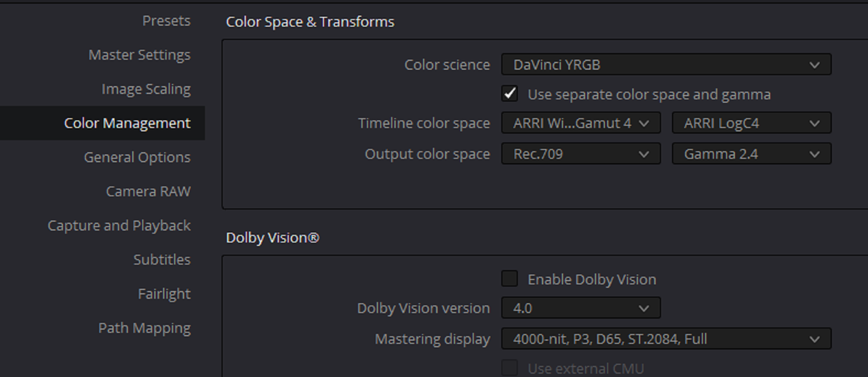Open Camera RAW settings
The height and width of the screenshot is (377, 868).
148,191
